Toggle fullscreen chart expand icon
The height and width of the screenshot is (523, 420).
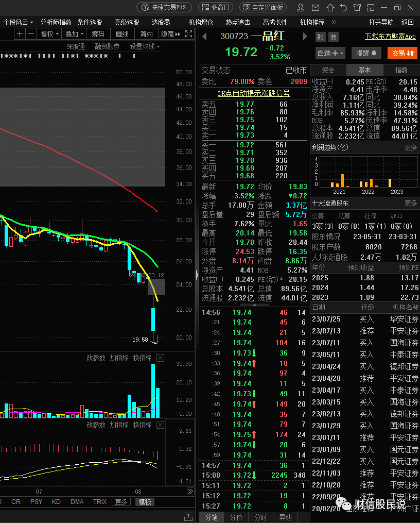coord(188,33)
